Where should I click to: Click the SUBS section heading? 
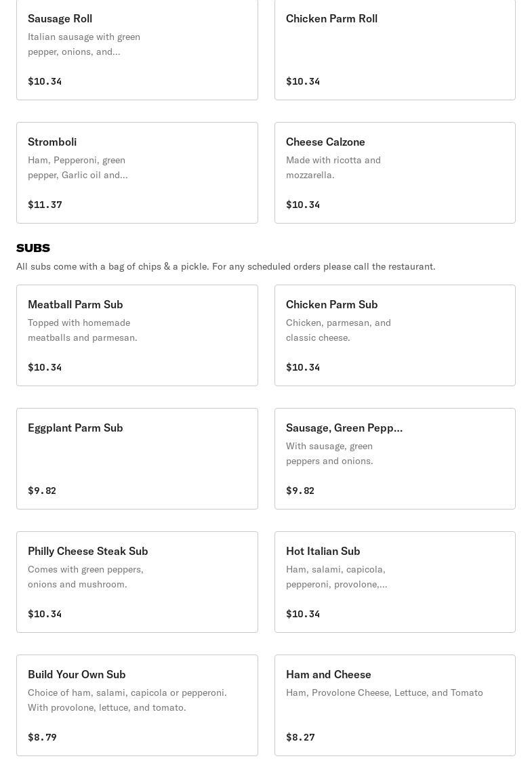pos(33,248)
